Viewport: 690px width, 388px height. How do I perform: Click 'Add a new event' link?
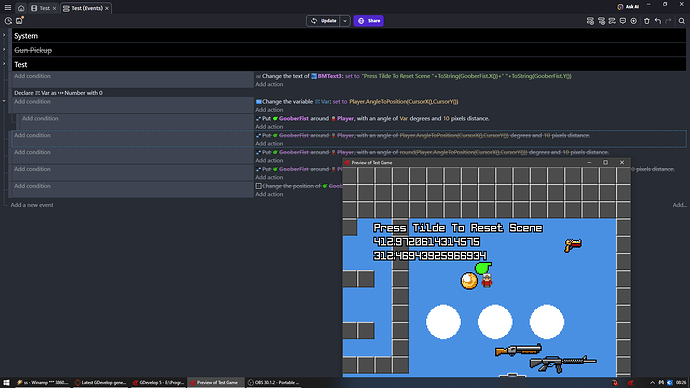point(32,205)
